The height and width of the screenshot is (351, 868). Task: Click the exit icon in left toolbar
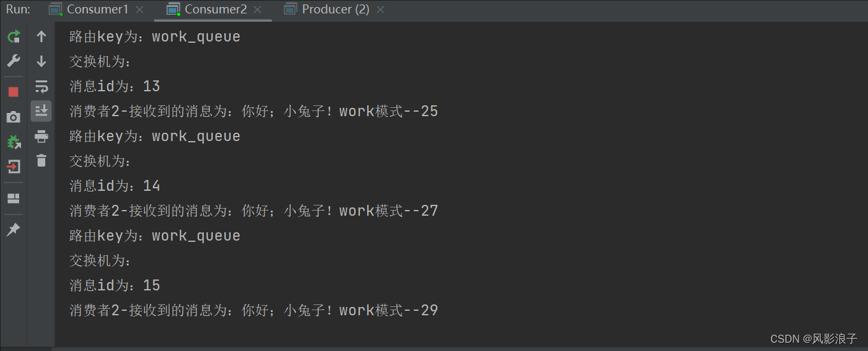(x=13, y=167)
